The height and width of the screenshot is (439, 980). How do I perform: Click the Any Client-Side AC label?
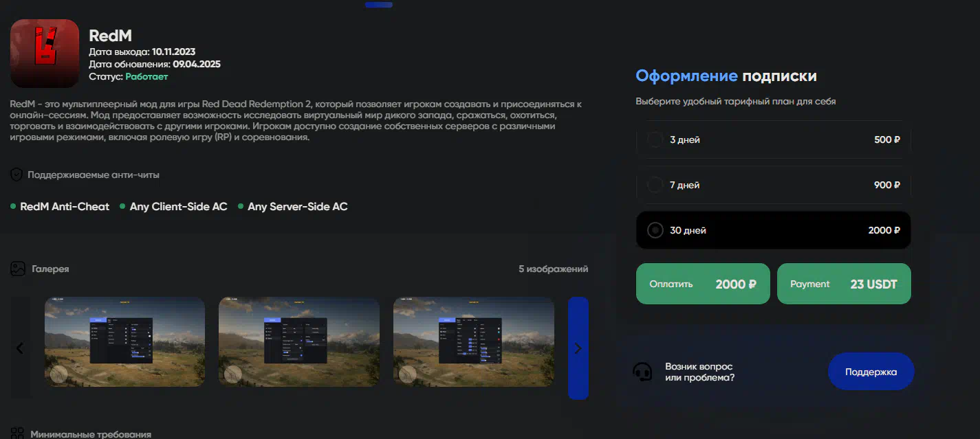(179, 206)
